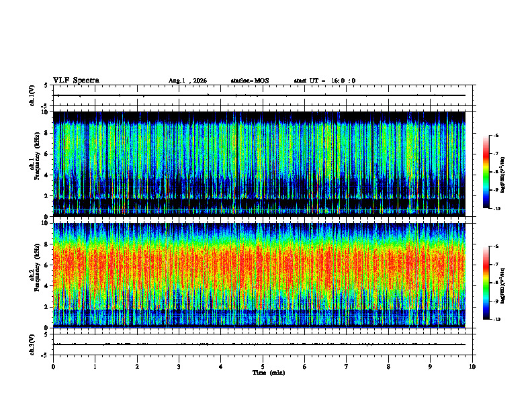Click time axis tick label "4"

pos(221,367)
